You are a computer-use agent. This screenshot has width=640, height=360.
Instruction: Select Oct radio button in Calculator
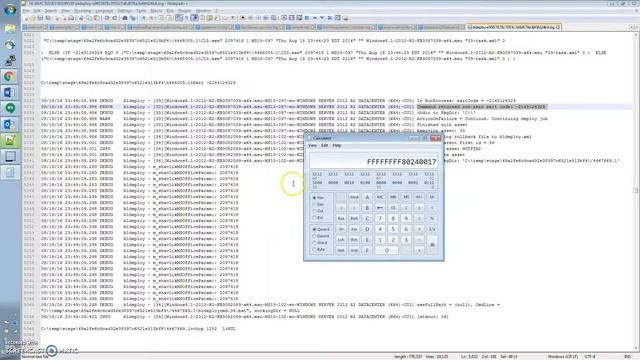[x=319, y=211]
